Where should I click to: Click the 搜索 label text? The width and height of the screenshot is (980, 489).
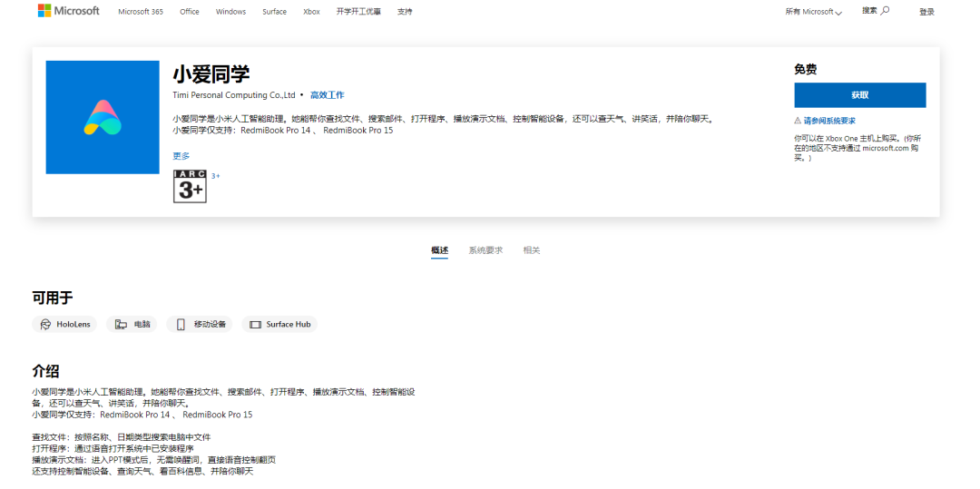[869, 10]
